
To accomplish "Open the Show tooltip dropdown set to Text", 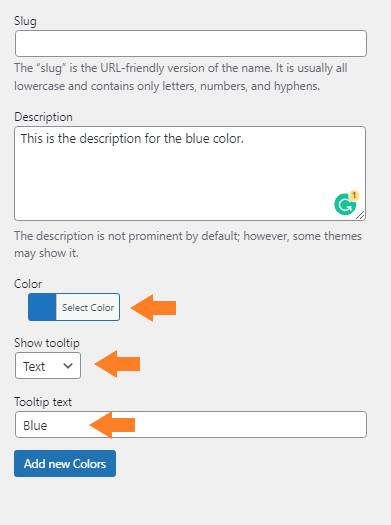I will (x=48, y=366).
